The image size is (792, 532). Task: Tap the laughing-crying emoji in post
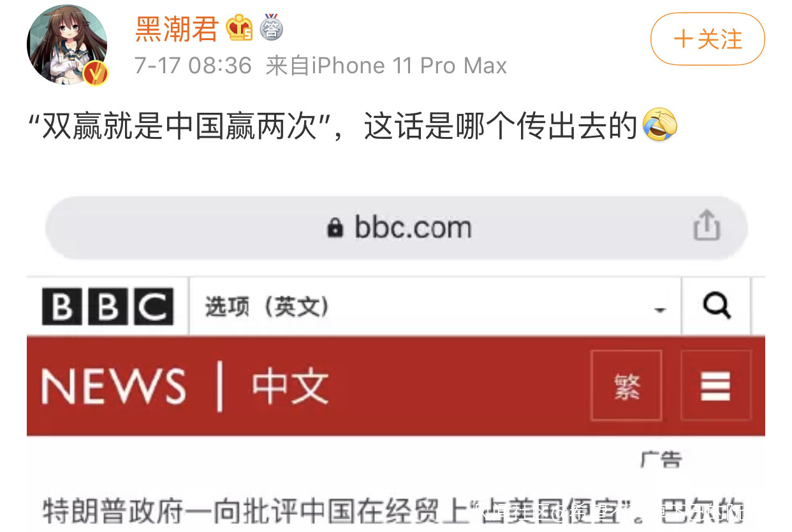(x=659, y=125)
